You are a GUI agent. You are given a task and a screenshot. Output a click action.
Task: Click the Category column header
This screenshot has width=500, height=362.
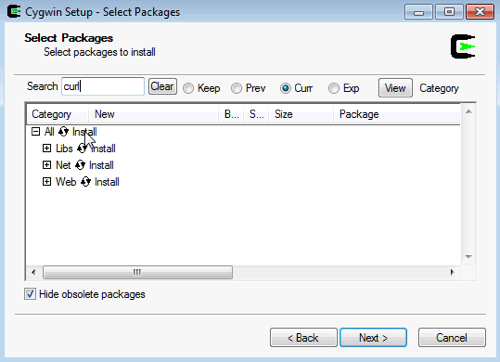click(x=58, y=114)
